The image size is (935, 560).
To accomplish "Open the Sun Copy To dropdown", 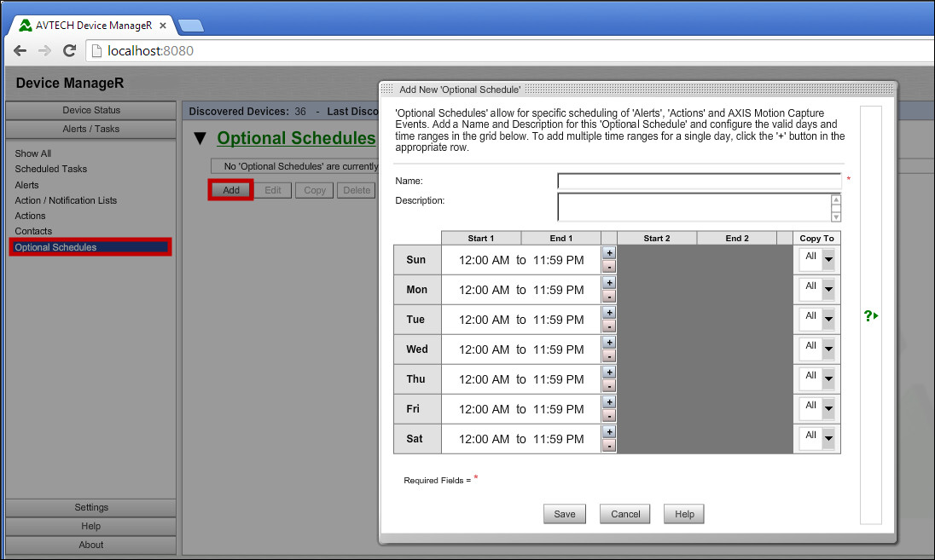I will click(828, 259).
